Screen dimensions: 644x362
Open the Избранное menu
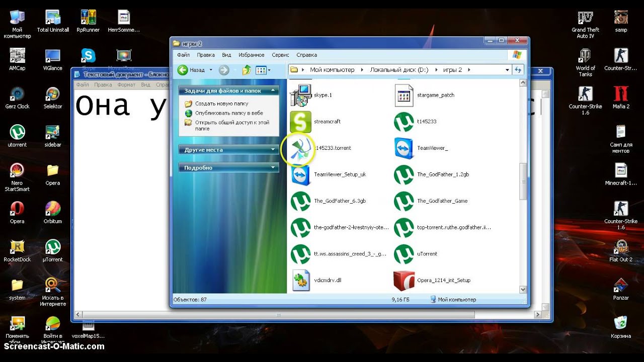251,55
